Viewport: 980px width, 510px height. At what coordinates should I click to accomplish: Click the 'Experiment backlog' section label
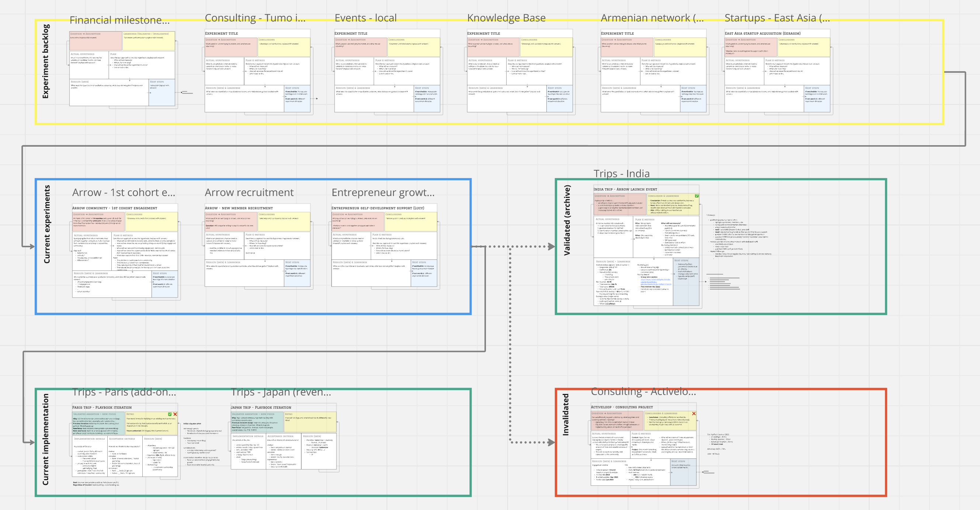tap(46, 61)
